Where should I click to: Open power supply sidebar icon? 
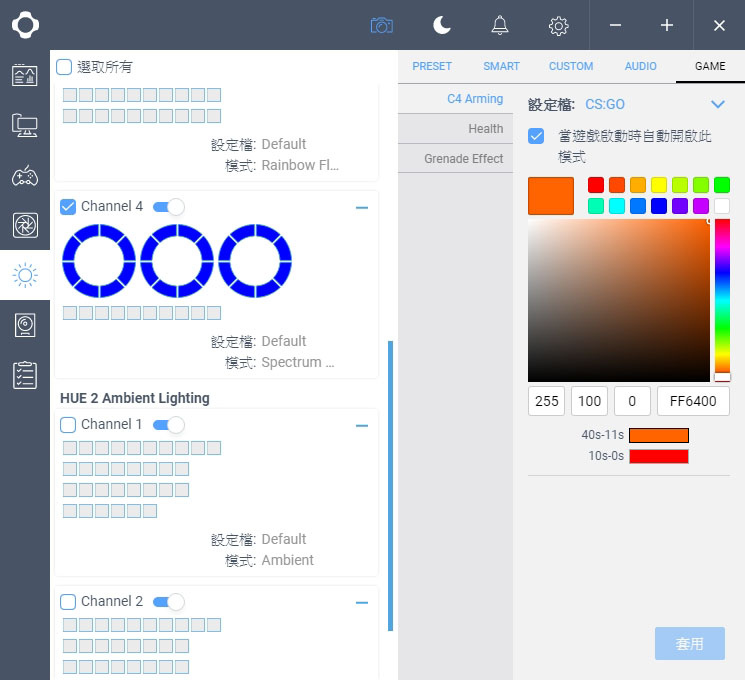[x=25, y=325]
